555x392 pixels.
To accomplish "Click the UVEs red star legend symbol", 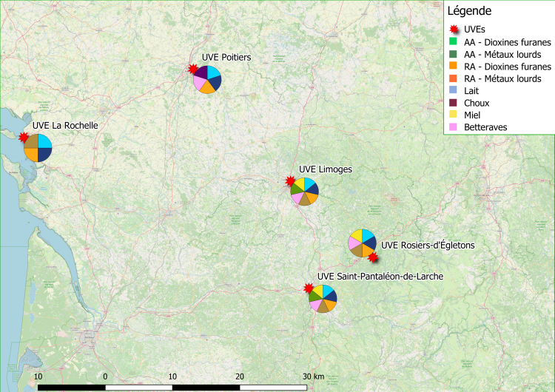I will click(x=452, y=28).
